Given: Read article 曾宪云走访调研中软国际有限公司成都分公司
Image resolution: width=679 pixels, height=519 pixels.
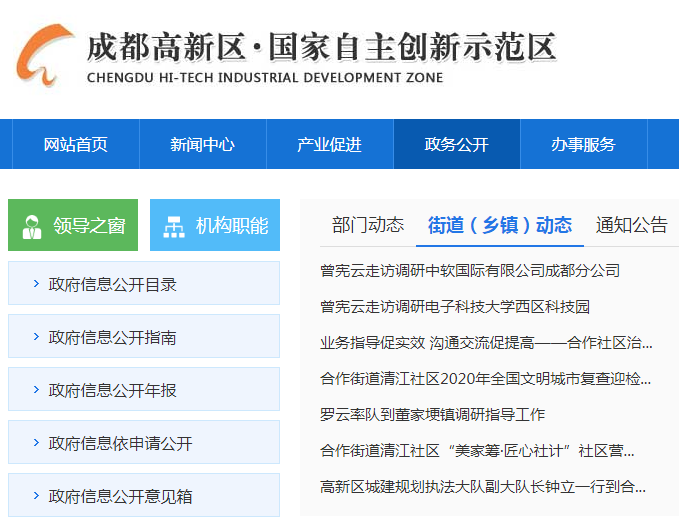Looking at the screenshot, I should (469, 270).
